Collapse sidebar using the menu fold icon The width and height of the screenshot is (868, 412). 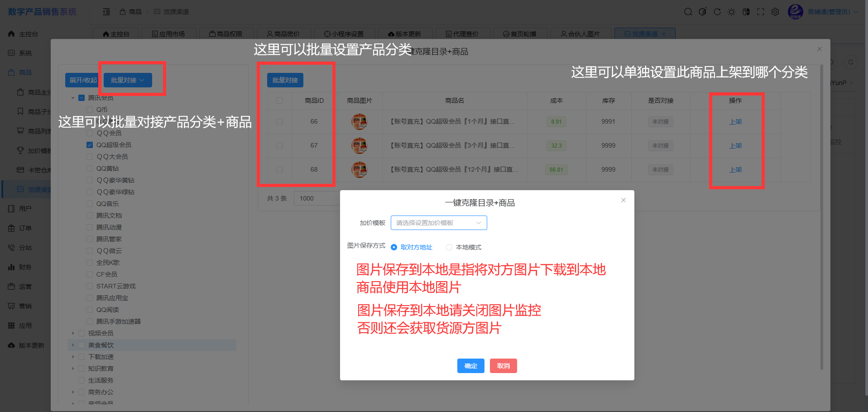tap(106, 12)
